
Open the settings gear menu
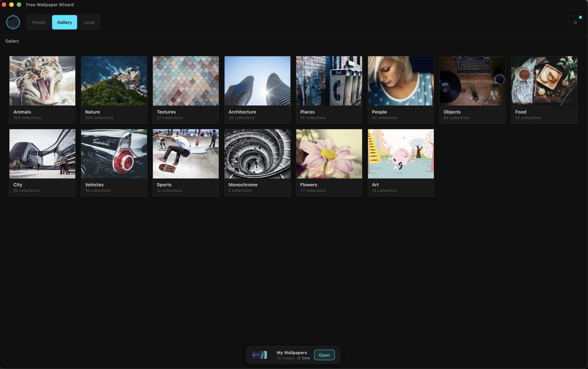[575, 22]
